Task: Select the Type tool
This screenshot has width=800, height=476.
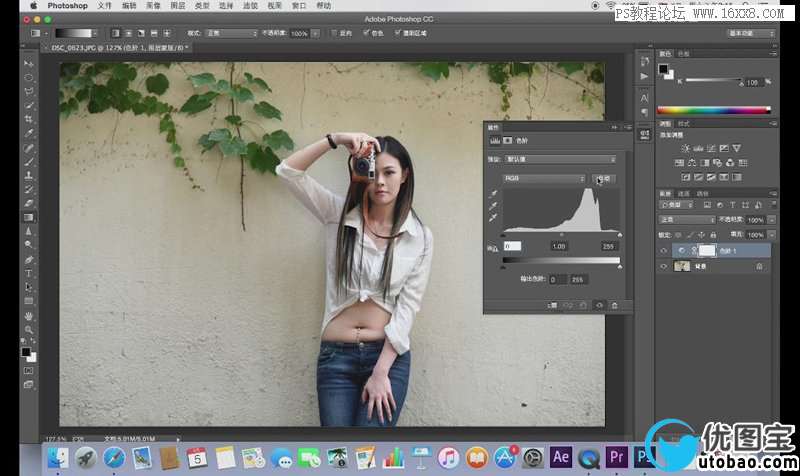Action: click(28, 272)
